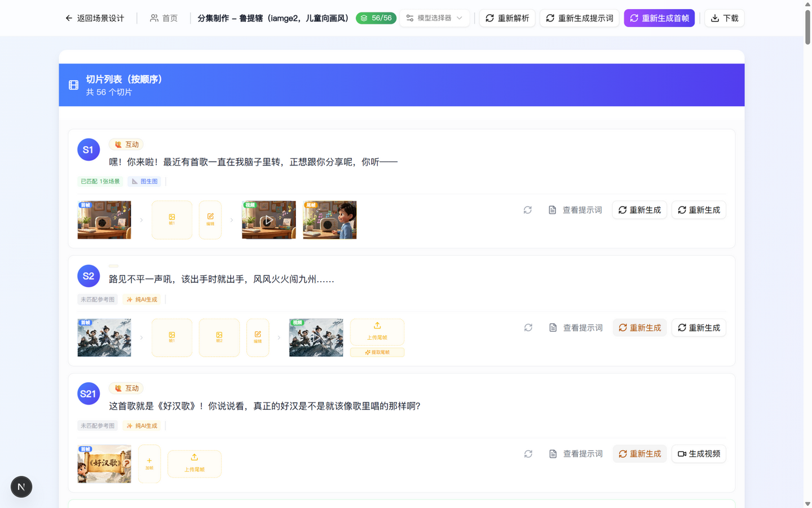Screen dimensions: 812x508
Task: Click S1 重新生成 button next to 查看提示词
Action: point(639,210)
